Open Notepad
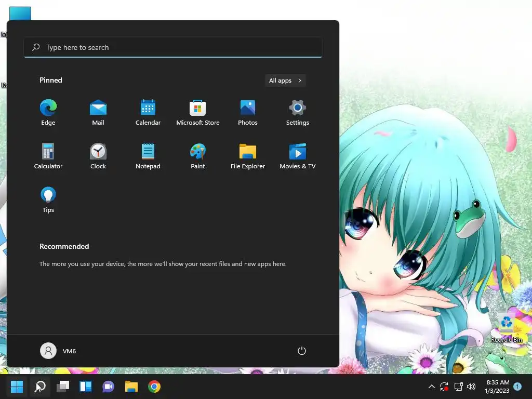 [x=148, y=156]
